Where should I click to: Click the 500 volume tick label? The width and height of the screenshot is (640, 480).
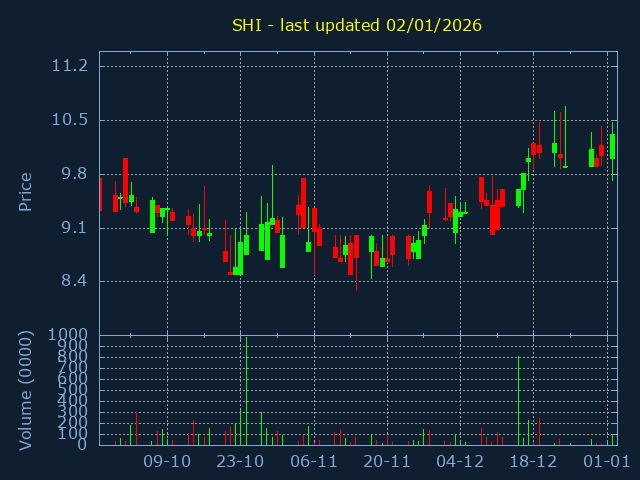(x=74, y=389)
